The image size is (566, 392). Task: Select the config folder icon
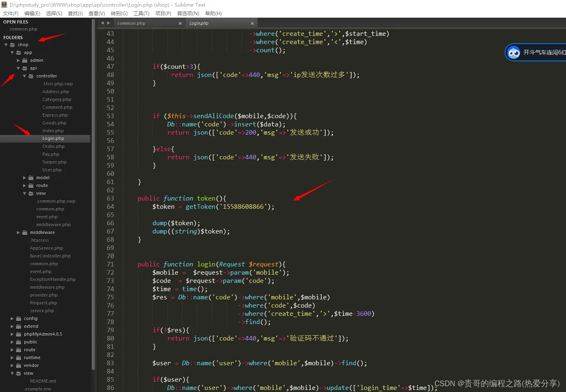tap(19, 318)
